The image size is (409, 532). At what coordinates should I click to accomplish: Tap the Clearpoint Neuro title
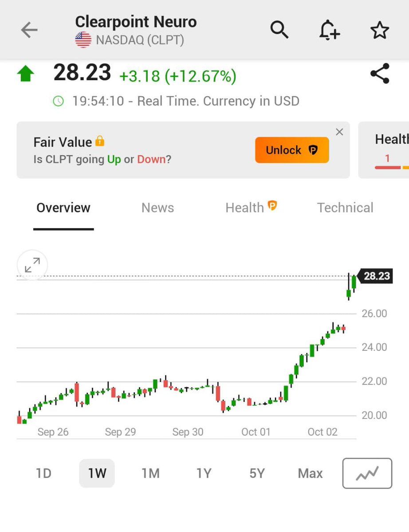136,22
